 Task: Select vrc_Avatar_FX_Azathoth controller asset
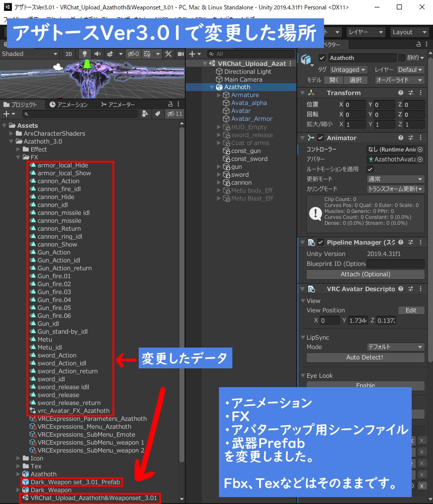73,411
